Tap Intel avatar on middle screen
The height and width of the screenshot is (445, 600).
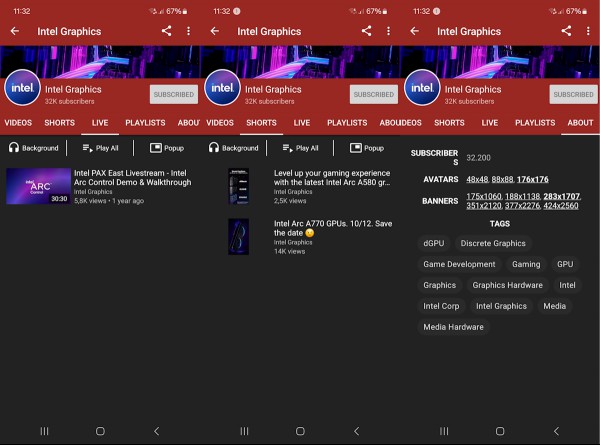pyautogui.click(x=222, y=88)
